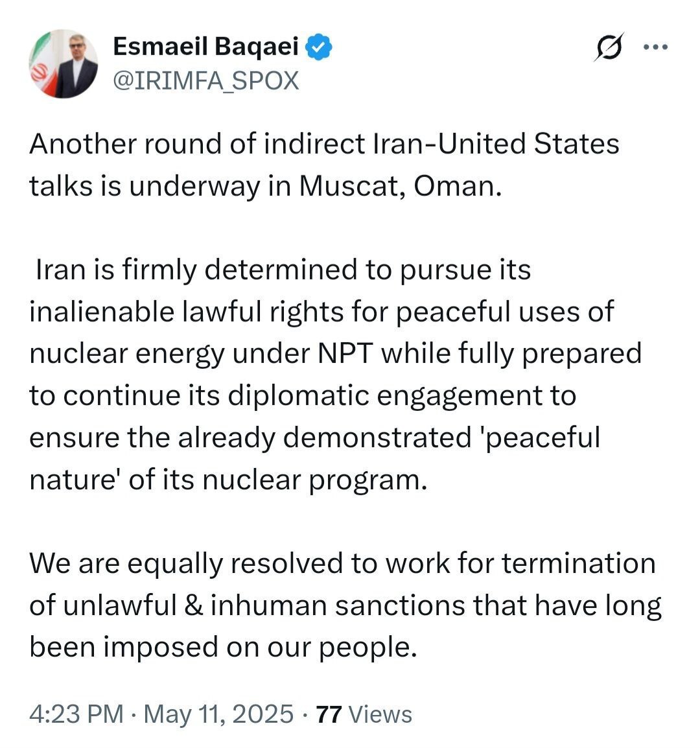Click the words "Muscat, Oman" in the post
Viewport: 700px width, 748px height.
pyautogui.click(x=400, y=185)
